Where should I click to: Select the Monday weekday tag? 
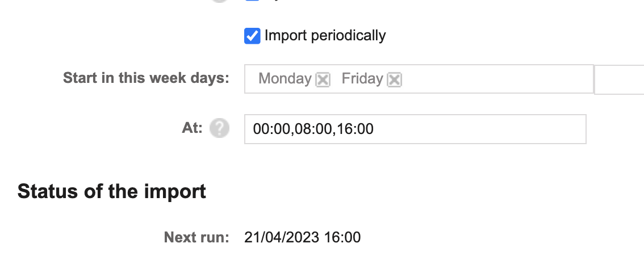click(x=285, y=78)
